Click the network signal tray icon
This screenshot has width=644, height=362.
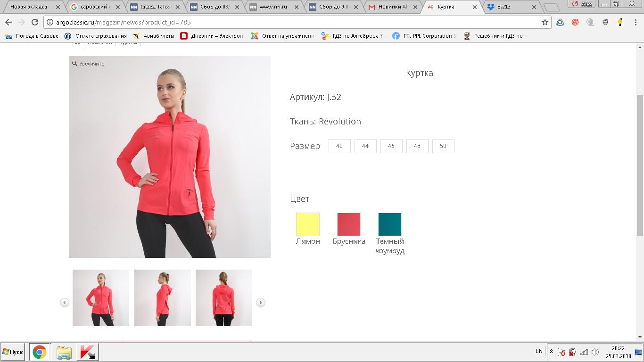tap(584, 352)
